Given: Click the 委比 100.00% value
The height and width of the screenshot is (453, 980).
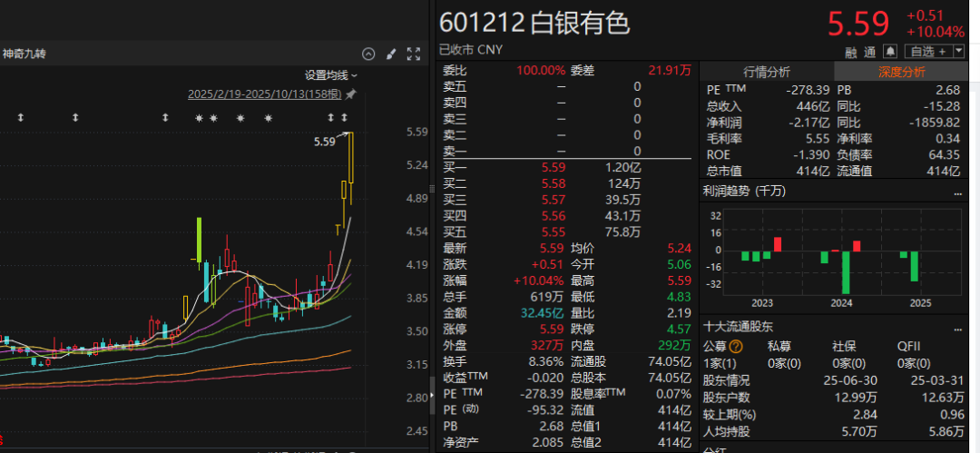Looking at the screenshot, I should point(541,71).
